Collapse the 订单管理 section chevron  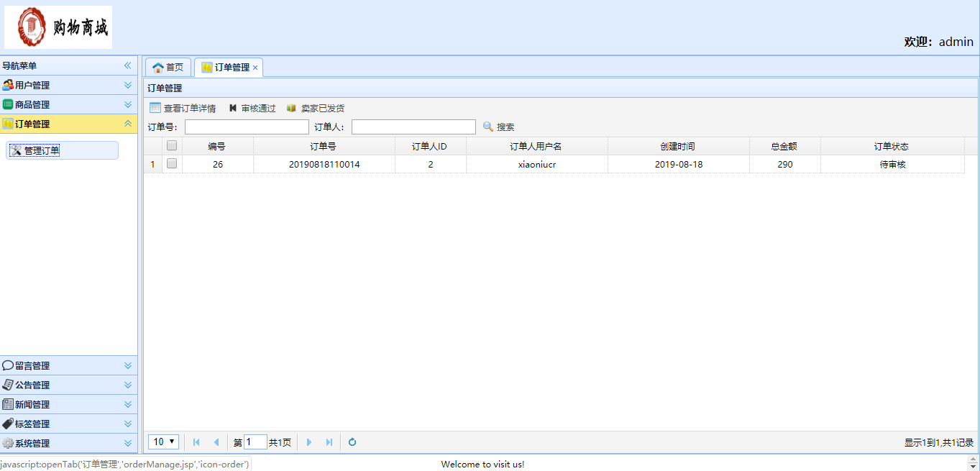[x=128, y=124]
